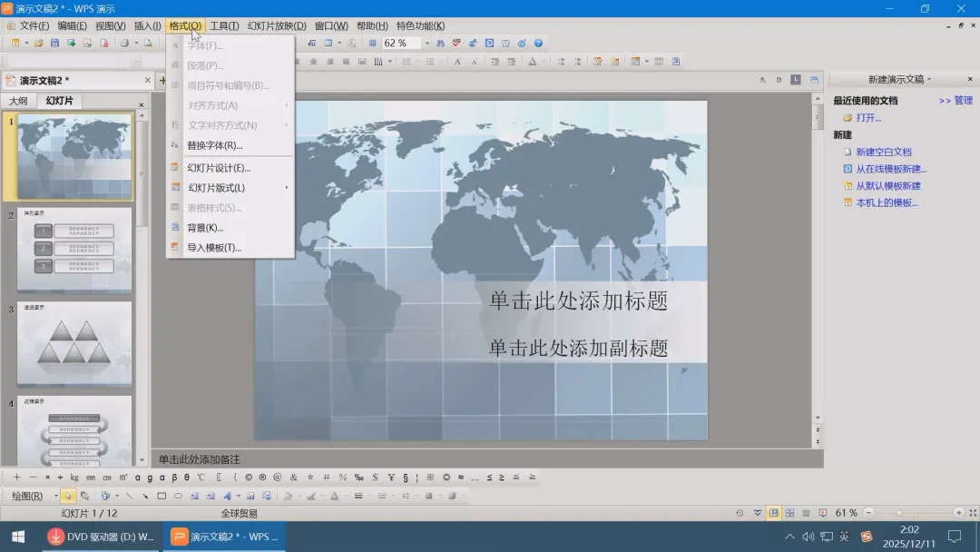Viewport: 980px width, 552px height.
Task: Start slideshow from status bar icon
Action: click(822, 513)
